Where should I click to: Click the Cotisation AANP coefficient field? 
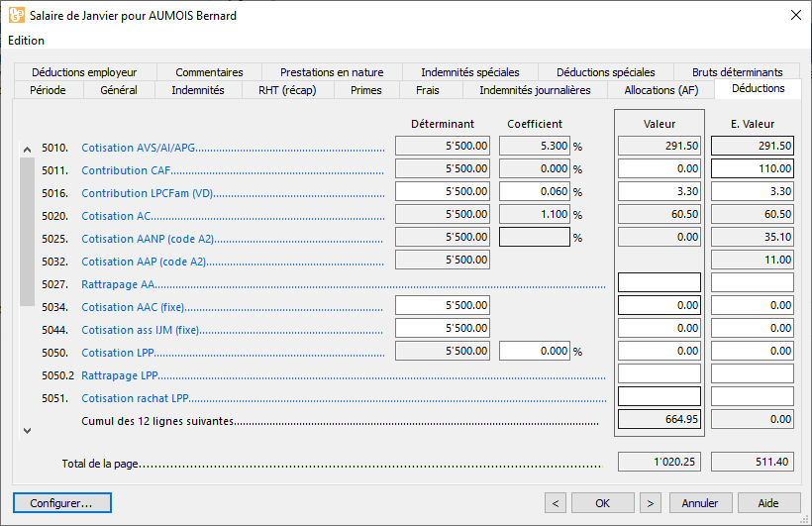pyautogui.click(x=535, y=237)
